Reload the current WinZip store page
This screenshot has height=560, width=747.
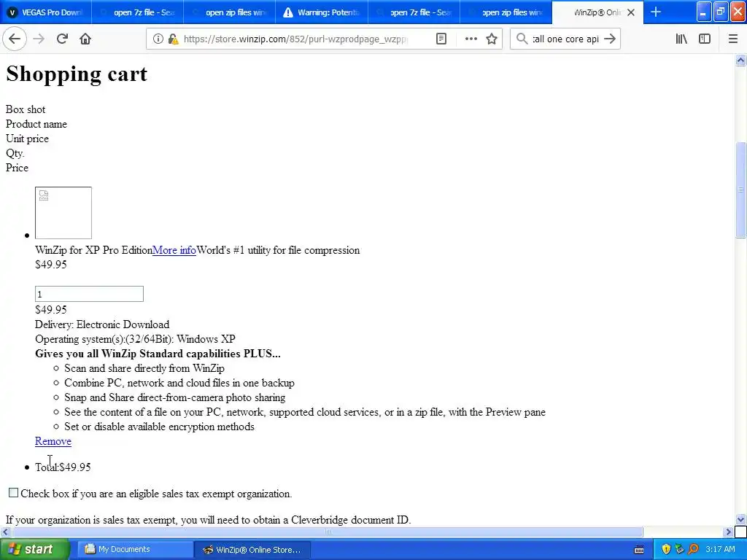pyautogui.click(x=62, y=39)
